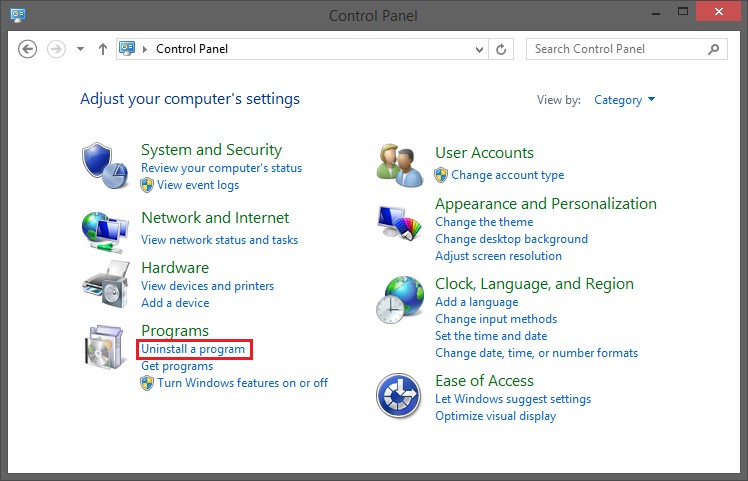Click the Appearance and Personalization monitor icon
Viewport: 748px width, 481px height.
400,222
